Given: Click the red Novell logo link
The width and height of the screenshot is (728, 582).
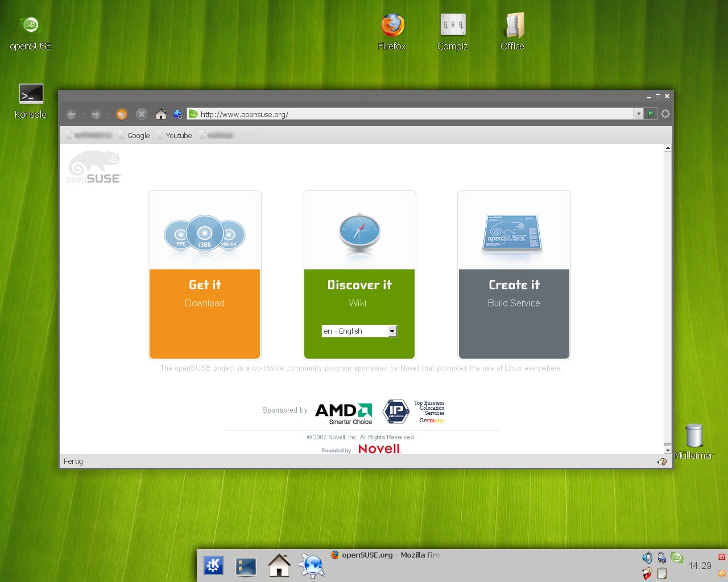Looking at the screenshot, I should click(379, 448).
